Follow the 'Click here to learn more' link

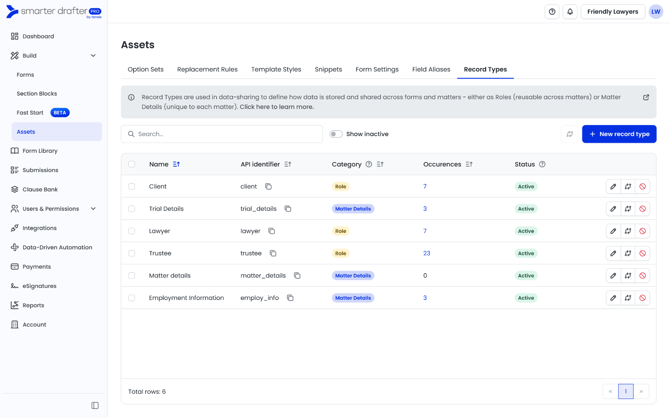[x=276, y=107]
